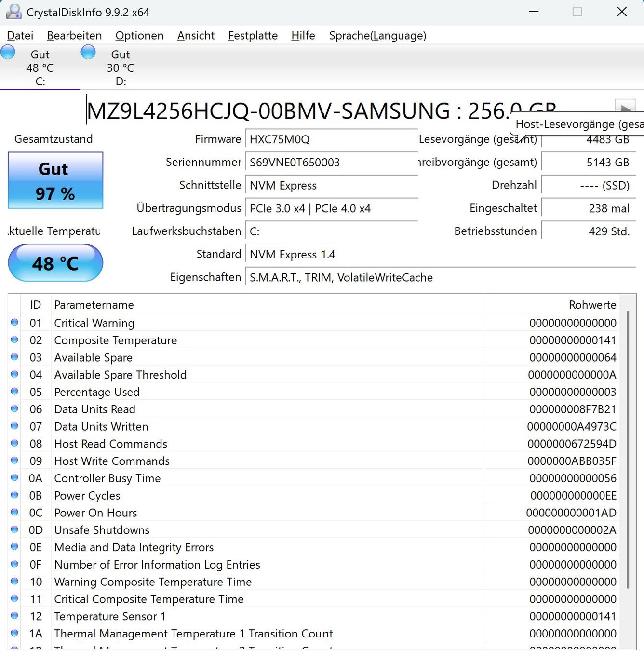Click status orb for Composite Temperature row
The height and width of the screenshot is (651, 644).
[14, 339]
